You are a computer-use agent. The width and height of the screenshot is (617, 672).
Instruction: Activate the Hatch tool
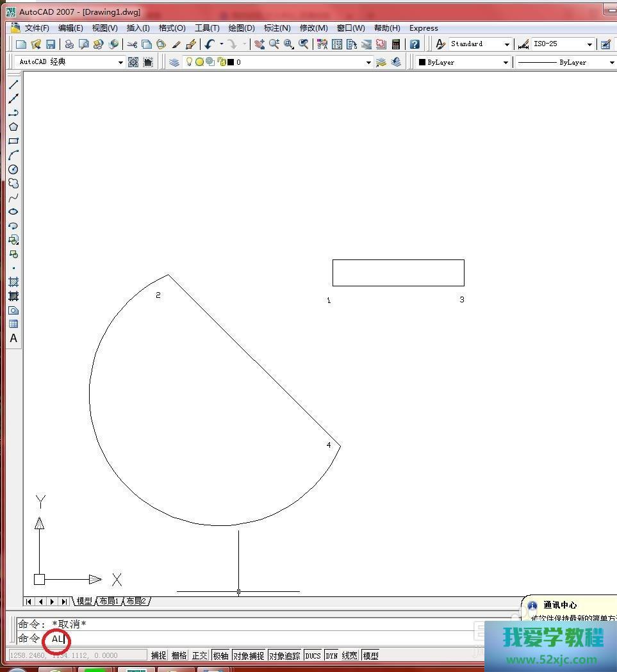(13, 282)
